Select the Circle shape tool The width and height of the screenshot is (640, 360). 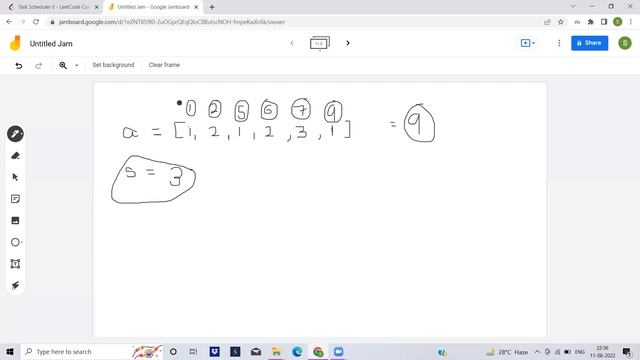pos(15,242)
